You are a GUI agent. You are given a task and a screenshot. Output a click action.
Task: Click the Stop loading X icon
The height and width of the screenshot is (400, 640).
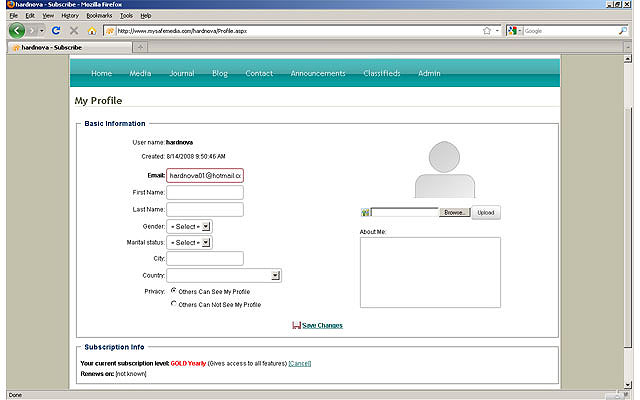point(74,31)
